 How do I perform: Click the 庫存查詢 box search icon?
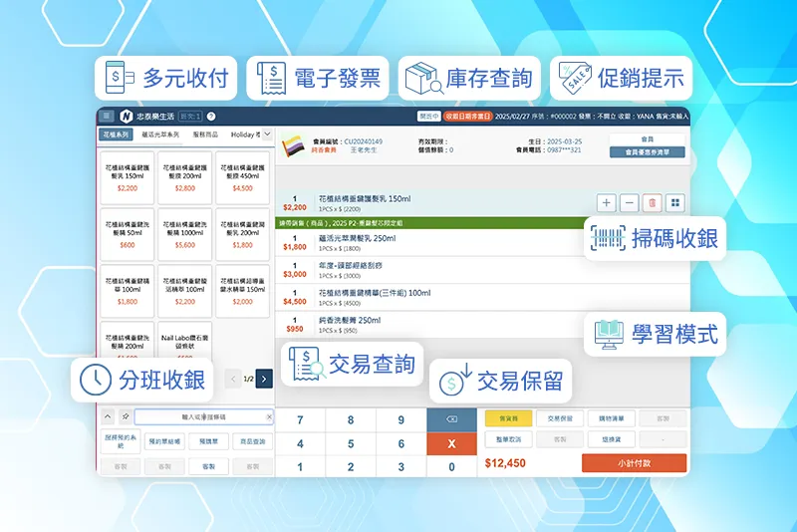tap(423, 79)
